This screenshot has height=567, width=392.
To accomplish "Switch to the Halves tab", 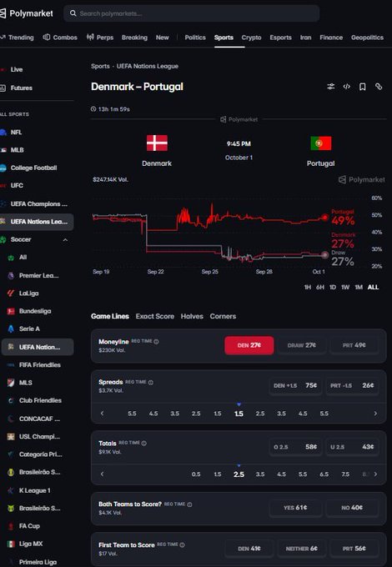I will (192, 316).
